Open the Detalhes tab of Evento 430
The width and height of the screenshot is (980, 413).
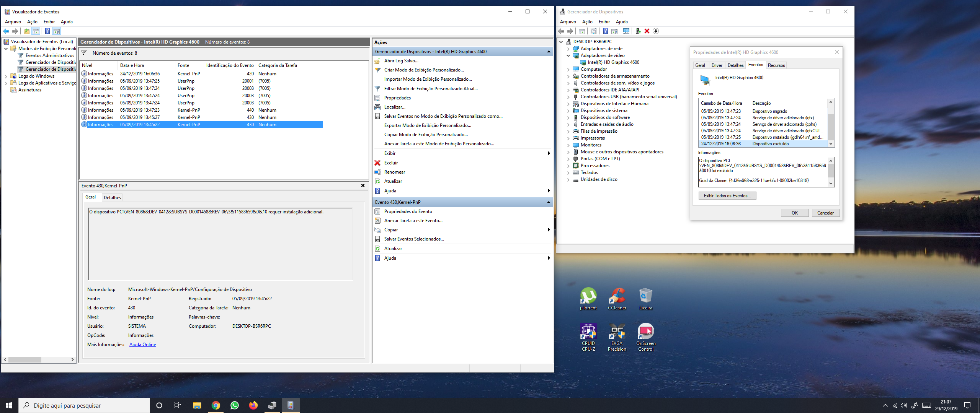112,198
